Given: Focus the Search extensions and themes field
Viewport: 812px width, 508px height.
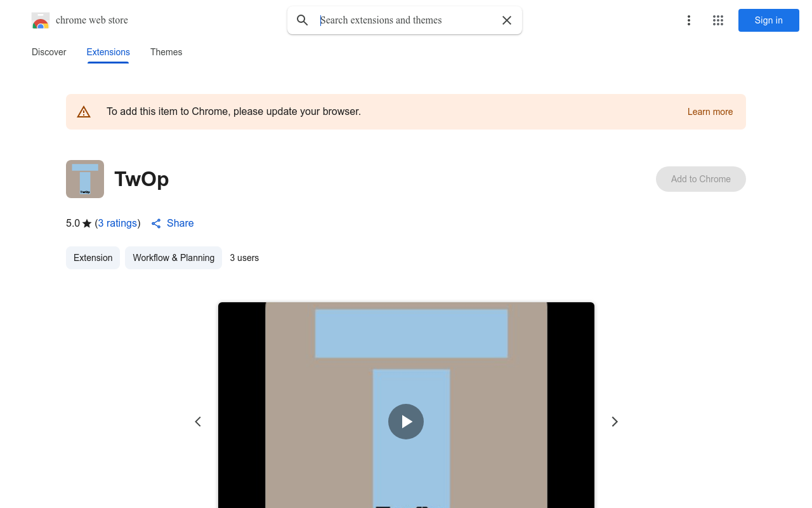Looking at the screenshot, I should [x=406, y=20].
